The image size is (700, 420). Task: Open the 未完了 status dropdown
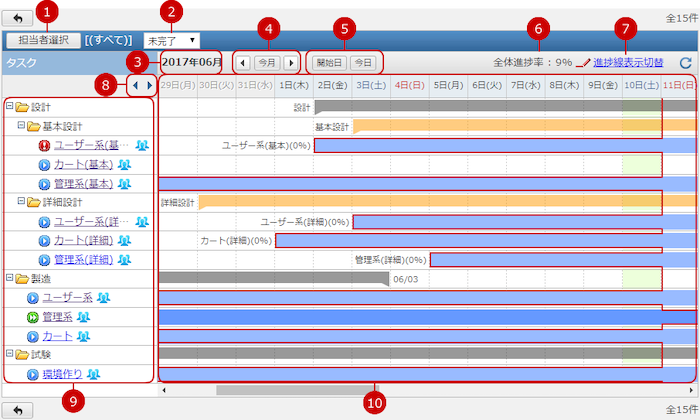(x=171, y=40)
